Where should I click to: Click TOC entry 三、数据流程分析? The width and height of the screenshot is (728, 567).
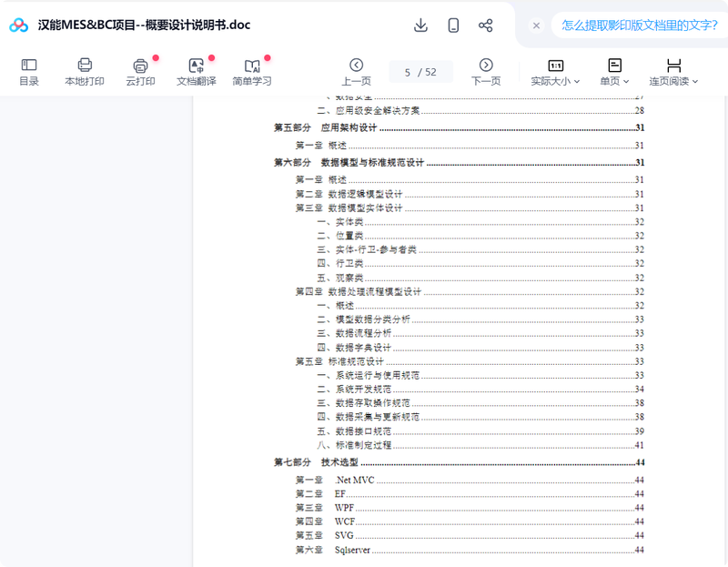[480, 333]
